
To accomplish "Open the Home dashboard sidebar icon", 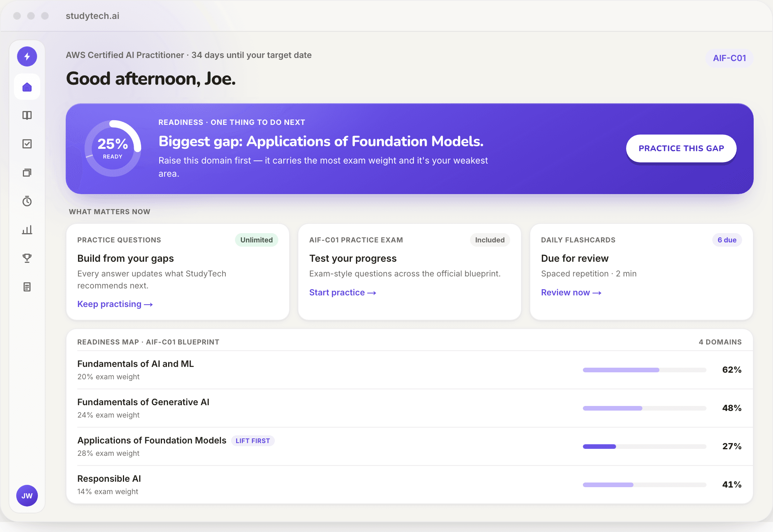I will pyautogui.click(x=27, y=87).
